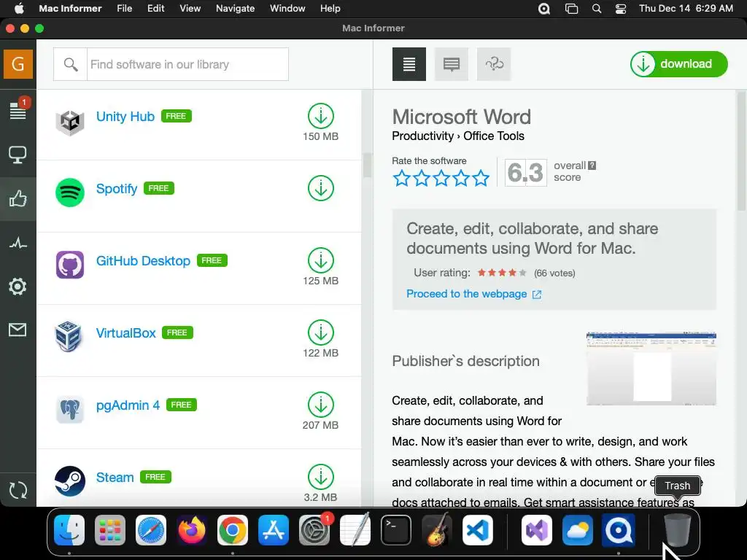Open the Steam title link
Image resolution: width=747 pixels, height=560 pixels.
[x=115, y=477]
